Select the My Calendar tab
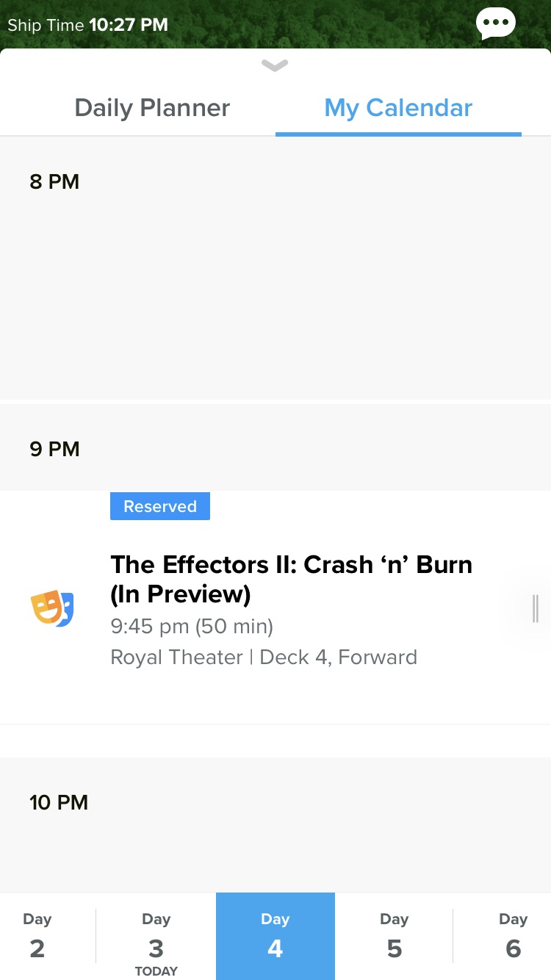The image size is (551, 980). [398, 108]
